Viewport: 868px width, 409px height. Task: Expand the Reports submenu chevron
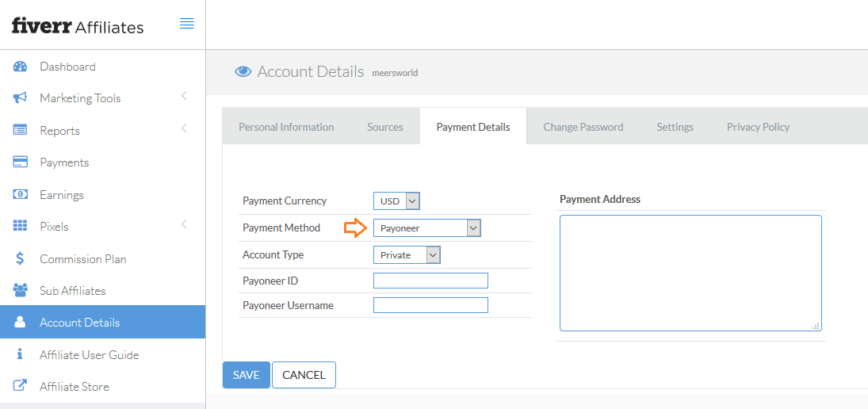click(x=185, y=128)
